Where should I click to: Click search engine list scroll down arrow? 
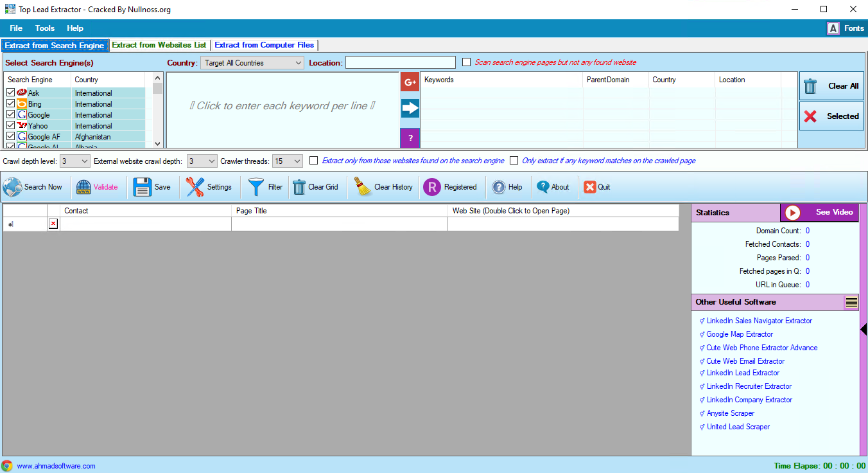point(158,144)
